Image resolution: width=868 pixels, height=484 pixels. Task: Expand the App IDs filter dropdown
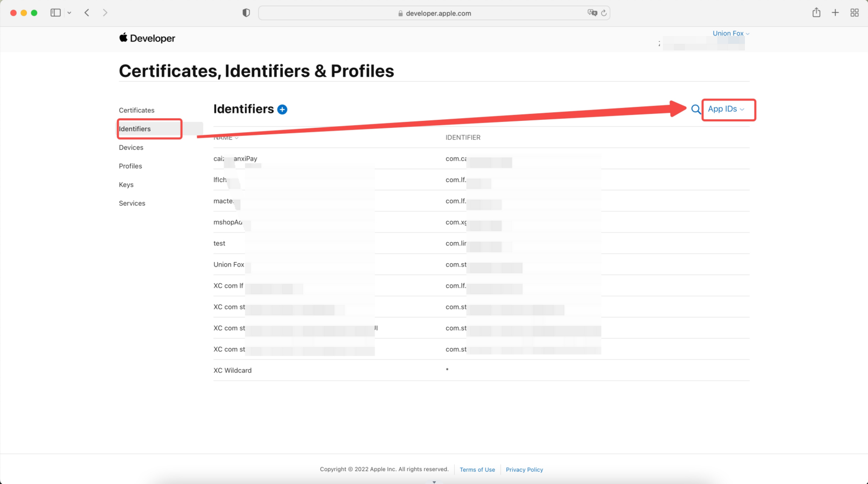(x=726, y=109)
